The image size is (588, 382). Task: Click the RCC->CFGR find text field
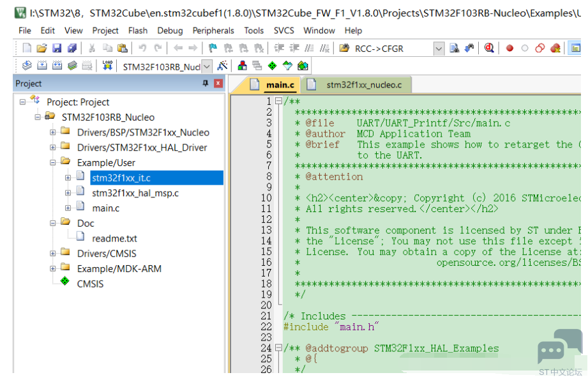(393, 49)
